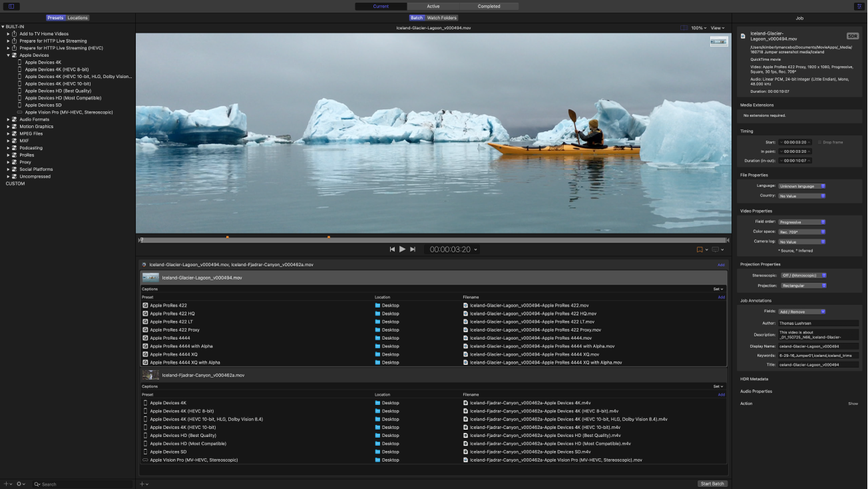Select the split-screen comparison view icon
Viewport: 868px width, 489px height.
point(684,27)
